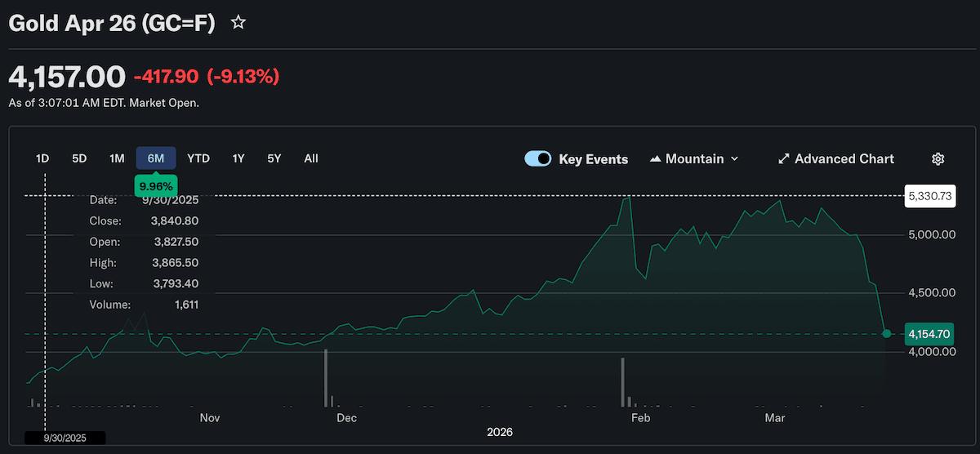Click the green 9.96% change badge
Screen dimensions: 980x454
click(x=156, y=185)
